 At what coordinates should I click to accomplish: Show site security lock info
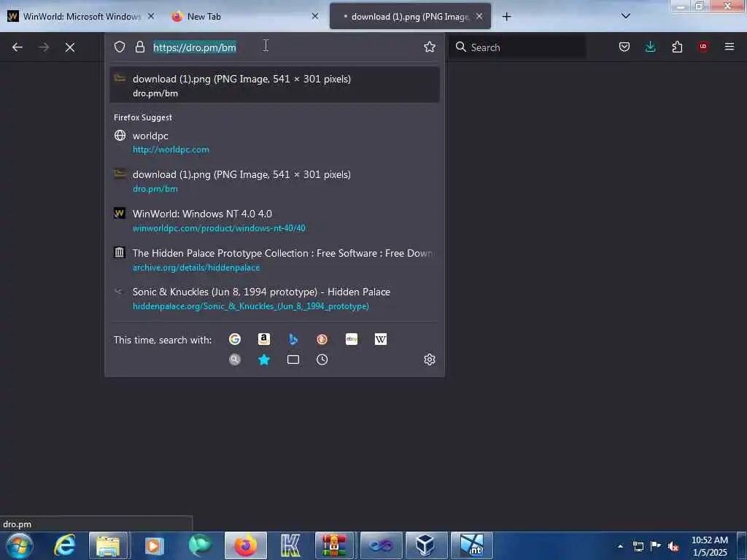pyautogui.click(x=139, y=47)
